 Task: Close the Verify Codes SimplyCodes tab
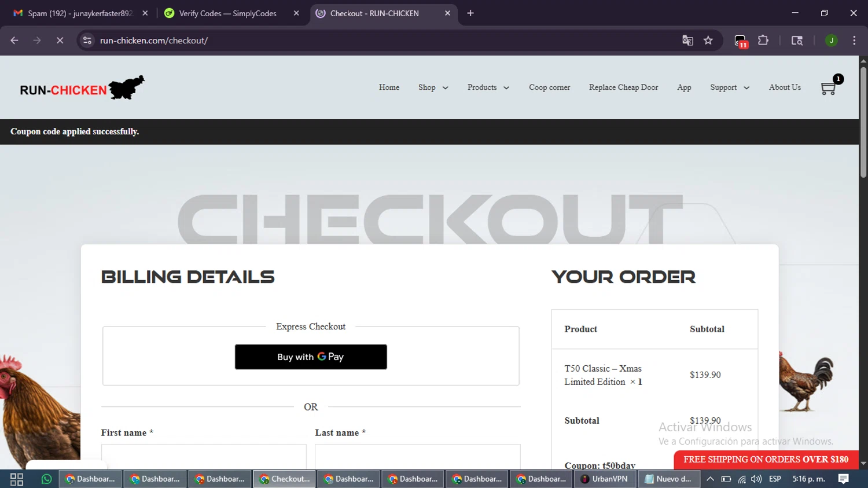coord(296,13)
